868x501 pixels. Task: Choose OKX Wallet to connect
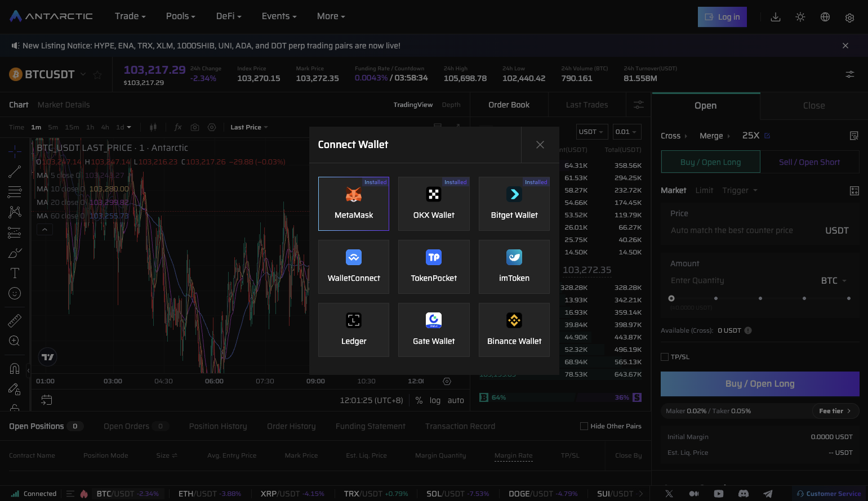coord(434,204)
